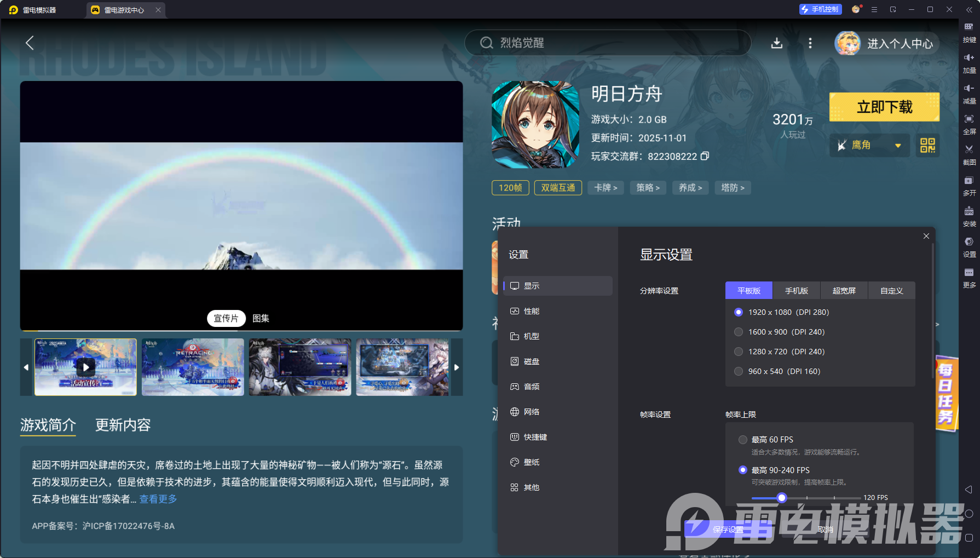980x558 pixels.
Task: Switch to the 自定义 resolution tab
Action: [x=892, y=291]
